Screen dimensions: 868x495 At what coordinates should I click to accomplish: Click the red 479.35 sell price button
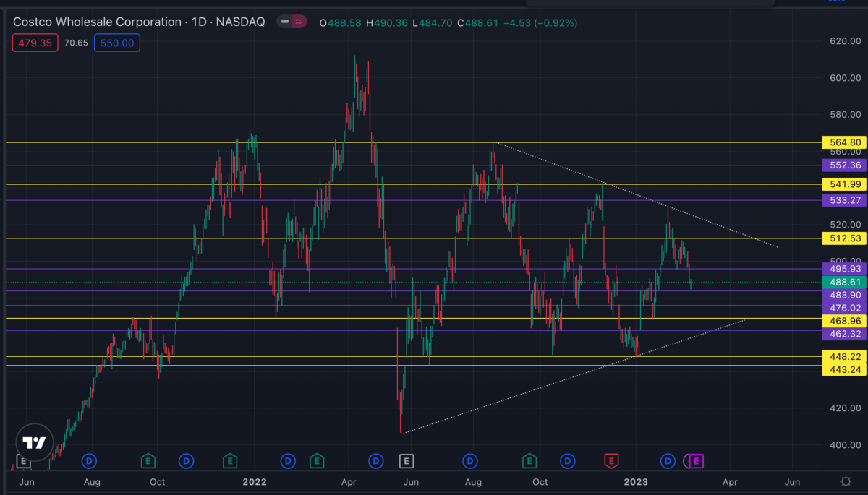(x=35, y=43)
